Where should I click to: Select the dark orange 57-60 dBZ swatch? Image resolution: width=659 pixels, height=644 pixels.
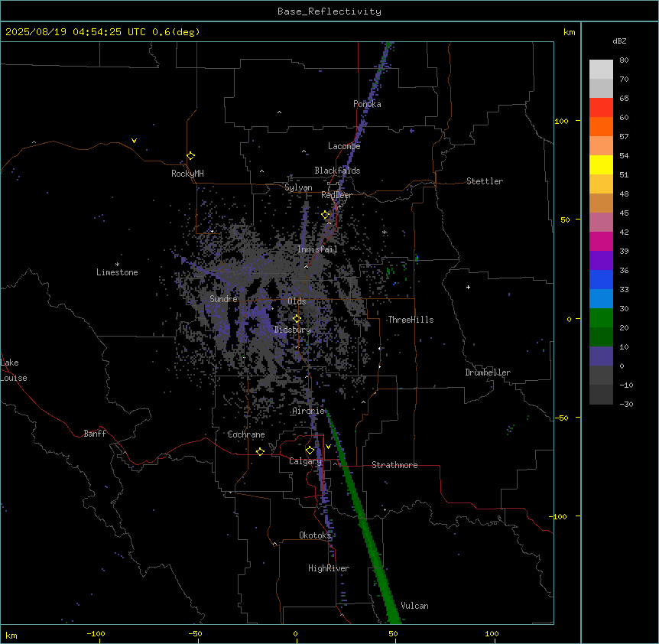601,126
